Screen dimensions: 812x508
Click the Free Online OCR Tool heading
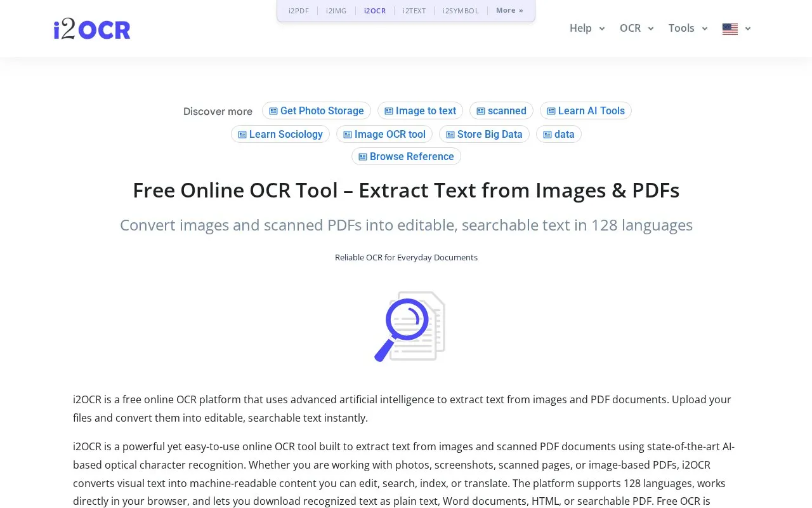click(x=406, y=190)
